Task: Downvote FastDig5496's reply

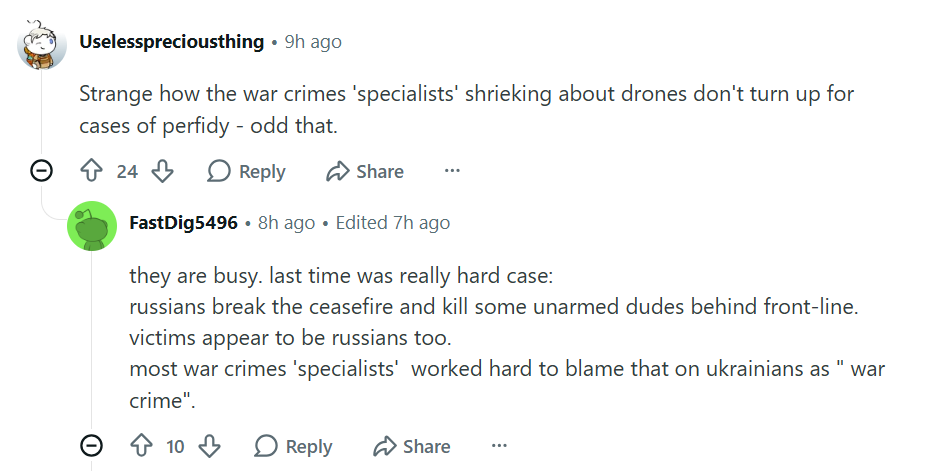Action: [209, 446]
